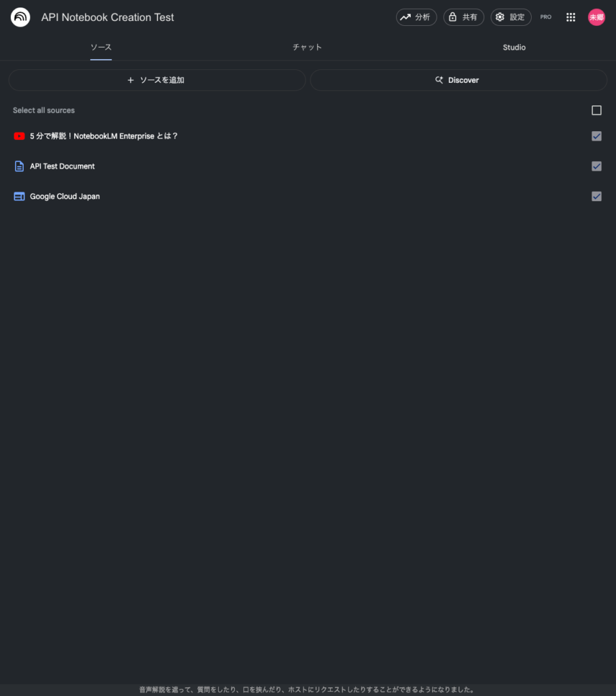
Task: Click the website icon beside Google Cloud Japan
Action: (x=18, y=196)
